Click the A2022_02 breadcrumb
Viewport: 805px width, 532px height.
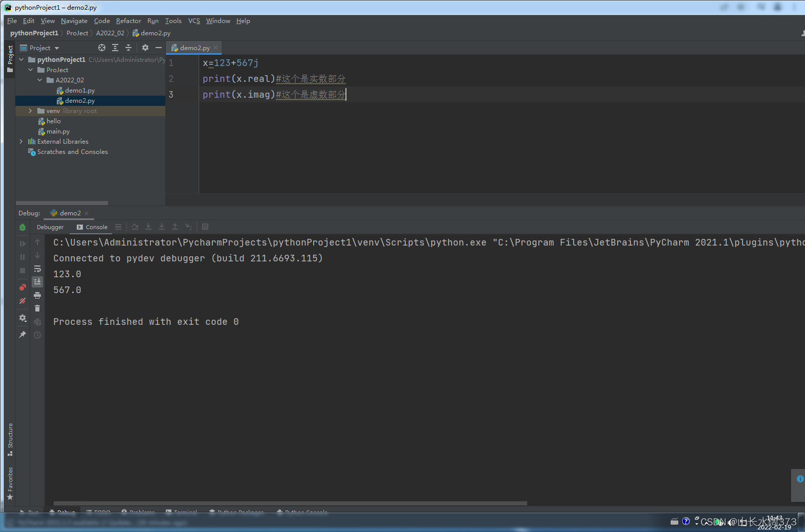(110, 33)
